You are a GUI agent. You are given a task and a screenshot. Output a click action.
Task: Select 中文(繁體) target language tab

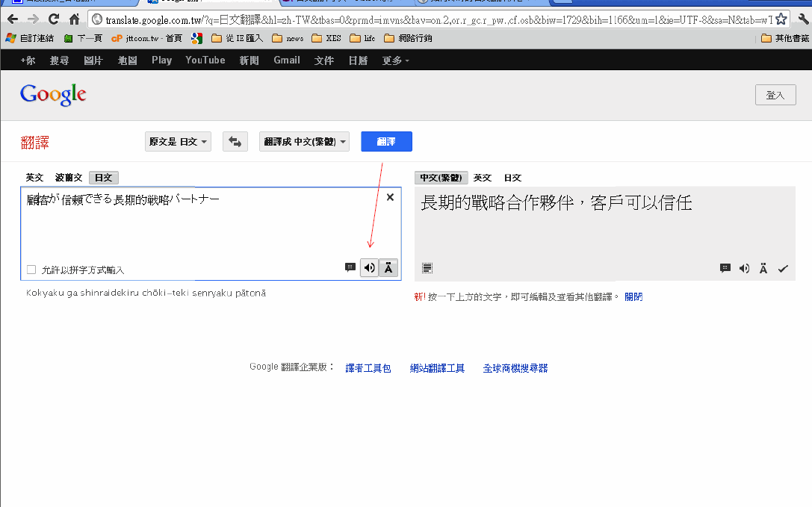441,178
